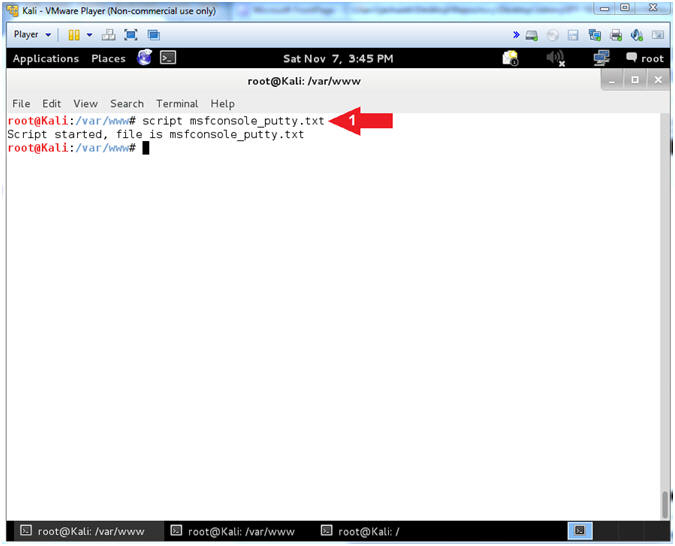Minimize the VMware Player window
The height and width of the screenshot is (546, 675).
[604, 8]
